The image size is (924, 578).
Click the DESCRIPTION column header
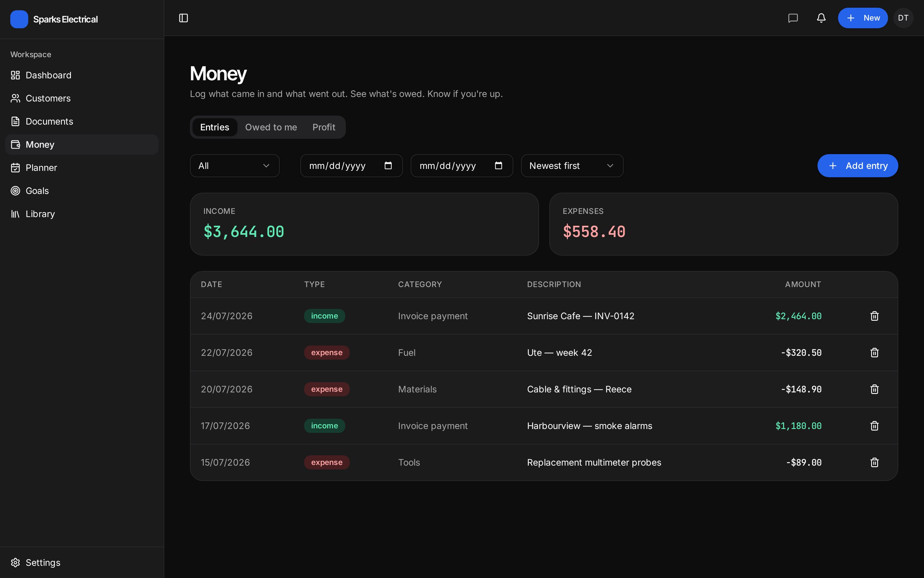point(554,285)
